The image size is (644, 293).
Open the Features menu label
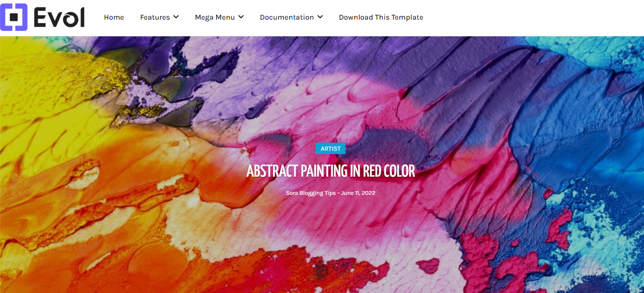point(155,17)
